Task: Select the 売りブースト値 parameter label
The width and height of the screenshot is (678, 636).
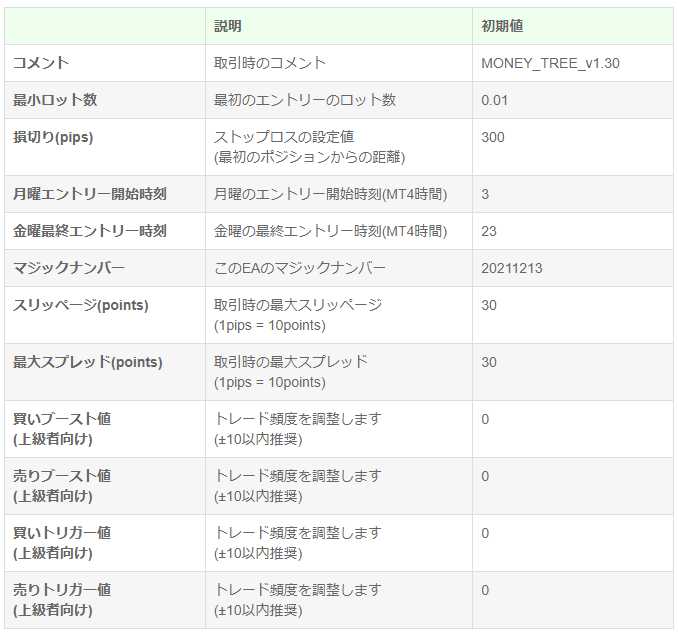Action: (62, 476)
